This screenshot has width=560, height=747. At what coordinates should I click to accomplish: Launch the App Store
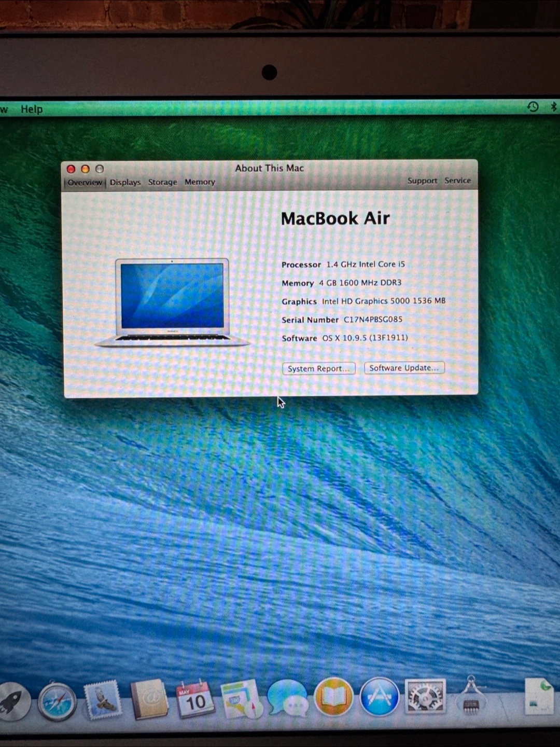point(380,697)
